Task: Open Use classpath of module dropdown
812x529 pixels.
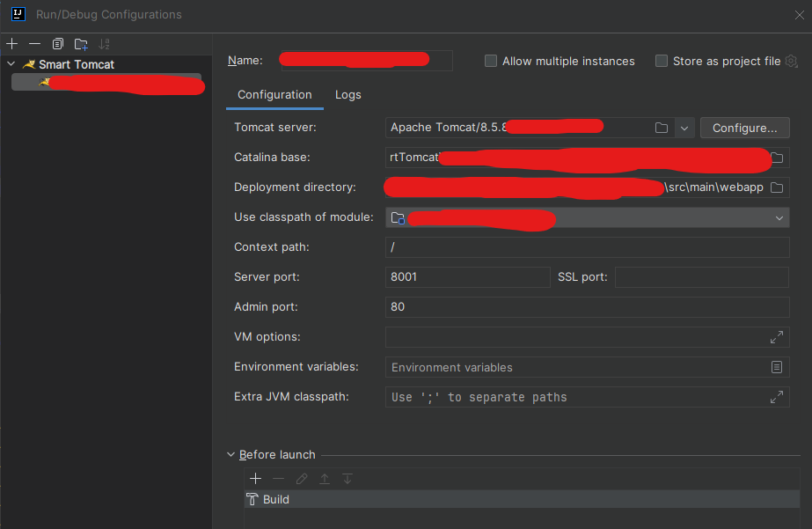Action: click(x=779, y=218)
